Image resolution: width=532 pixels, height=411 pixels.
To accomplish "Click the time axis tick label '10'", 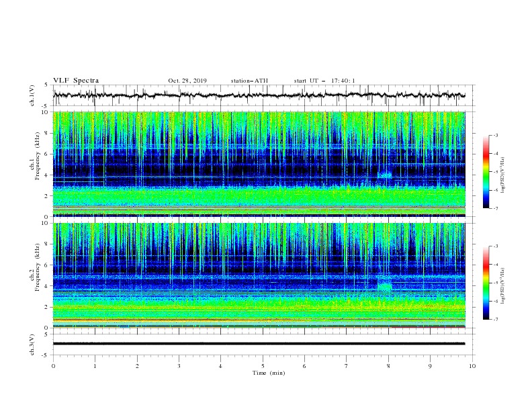I will point(472,366).
